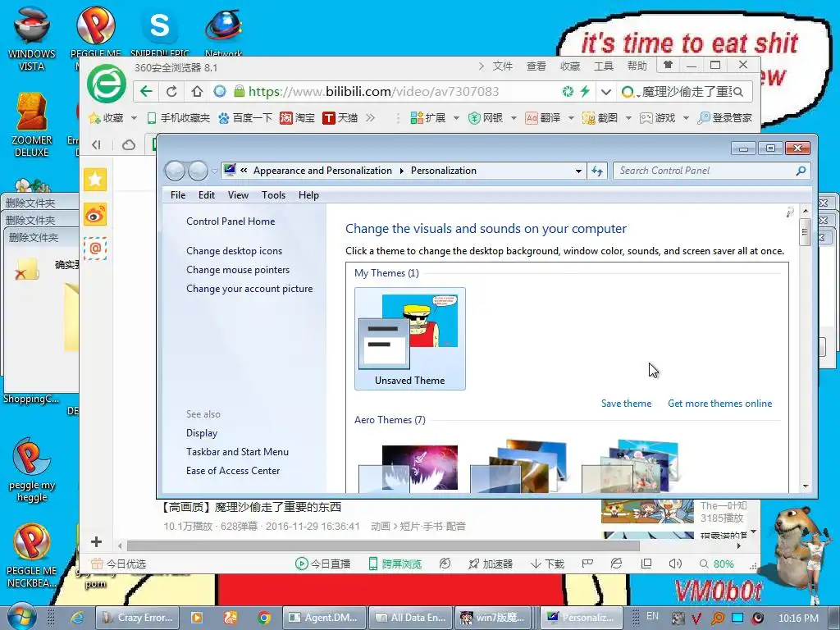This screenshot has height=630, width=840.
Task: Expand the 收藏 bookmarks dropdown arrow
Action: 134,118
